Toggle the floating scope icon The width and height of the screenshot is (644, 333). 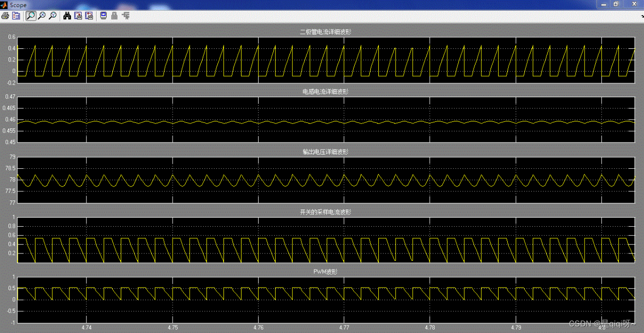click(x=103, y=16)
